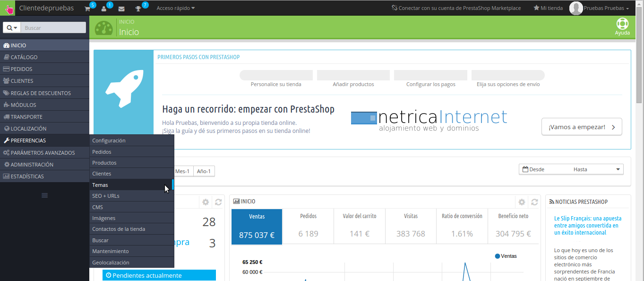
Task: Click the calendar icon next to Desde
Action: (525, 169)
